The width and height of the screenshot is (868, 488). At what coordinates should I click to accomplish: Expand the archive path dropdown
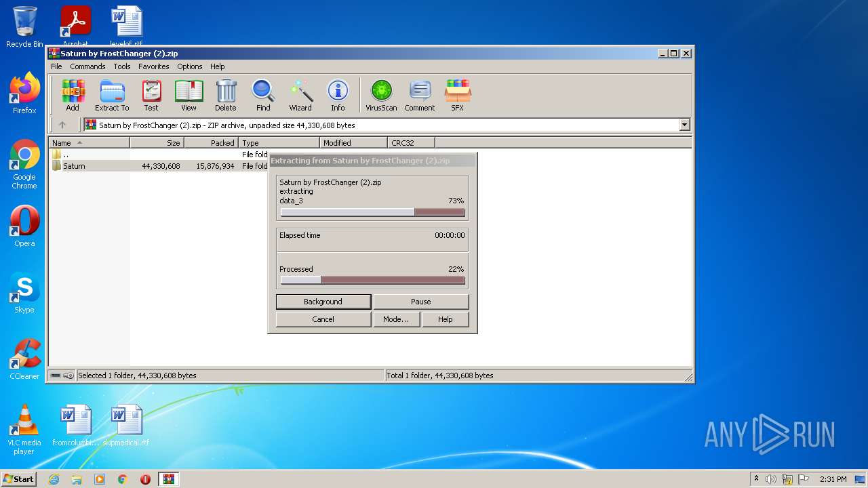(x=684, y=125)
